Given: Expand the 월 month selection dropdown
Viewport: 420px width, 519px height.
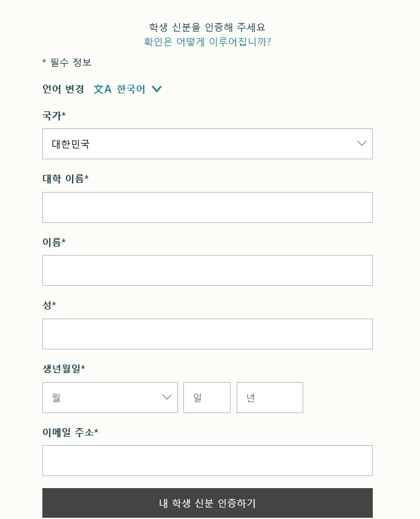Looking at the screenshot, I should [110, 397].
